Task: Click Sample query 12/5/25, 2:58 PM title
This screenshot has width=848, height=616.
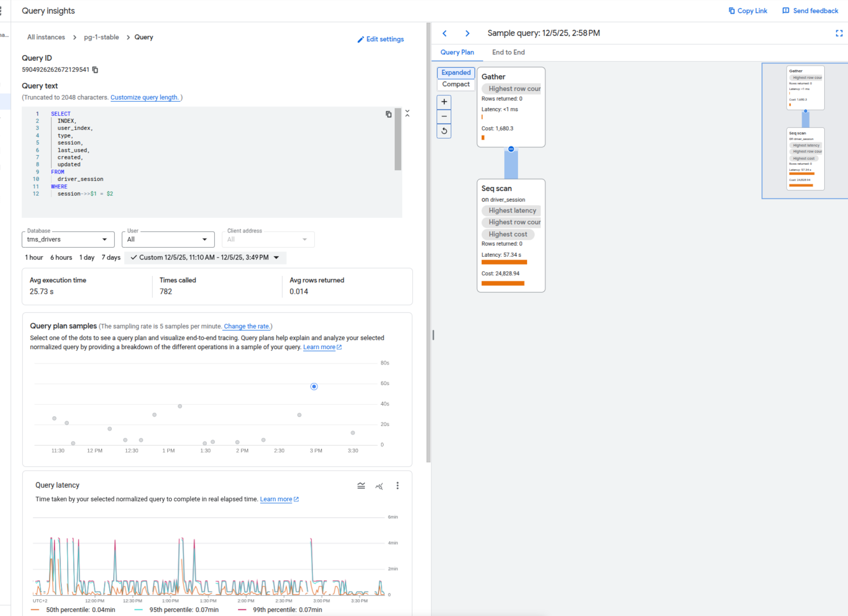Action: point(544,33)
